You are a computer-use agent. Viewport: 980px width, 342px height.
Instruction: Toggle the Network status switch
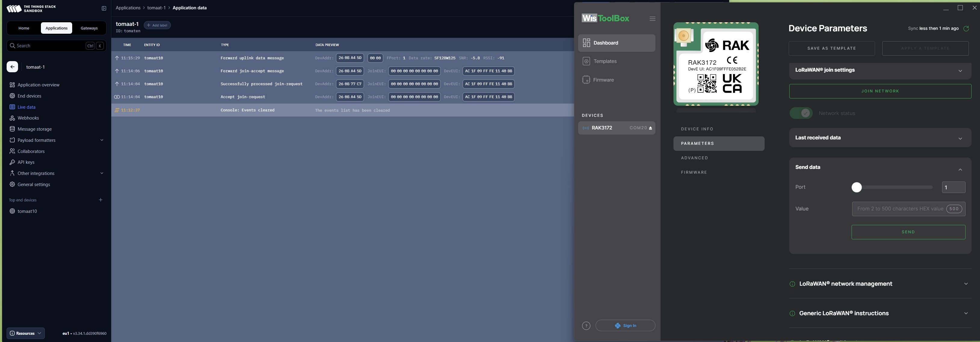tap(801, 113)
